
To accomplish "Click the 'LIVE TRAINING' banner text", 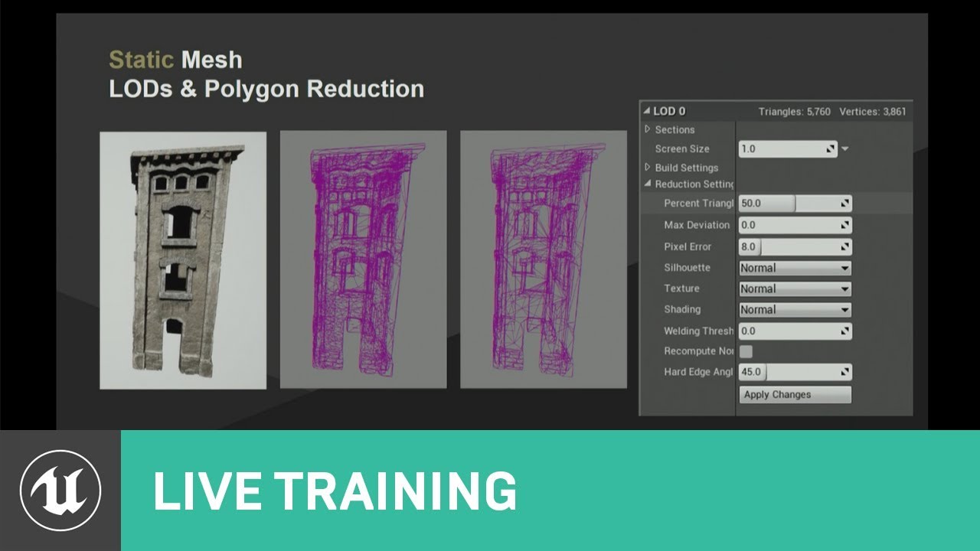I will tap(335, 491).
